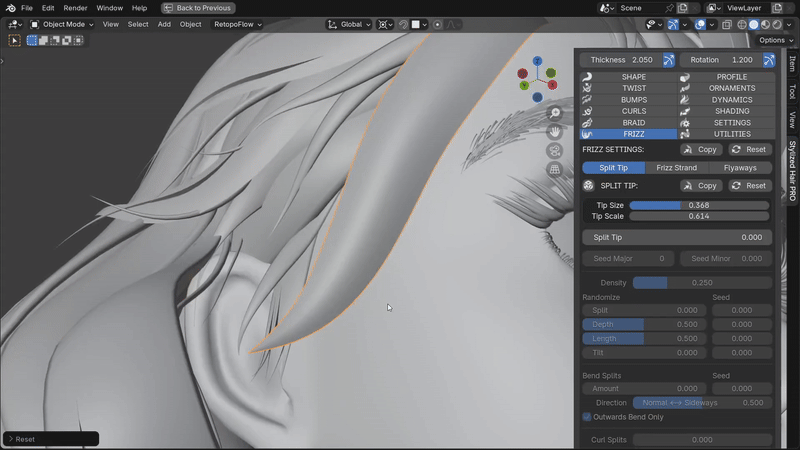Click the Rotation driver icon button
800x450 pixels.
(x=769, y=60)
